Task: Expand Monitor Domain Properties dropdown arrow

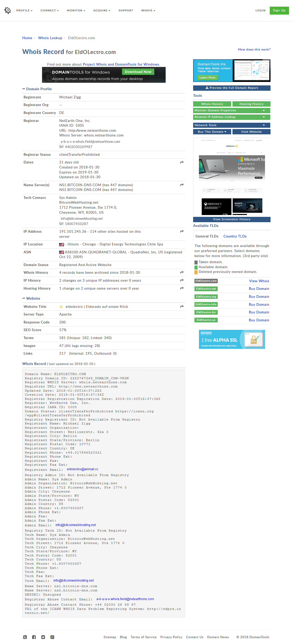Action: tap(264, 111)
